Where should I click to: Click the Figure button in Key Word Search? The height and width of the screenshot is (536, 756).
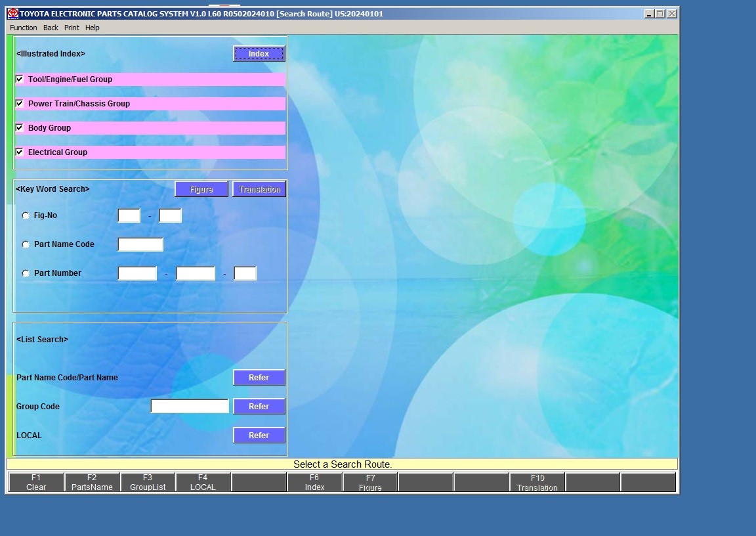(201, 189)
